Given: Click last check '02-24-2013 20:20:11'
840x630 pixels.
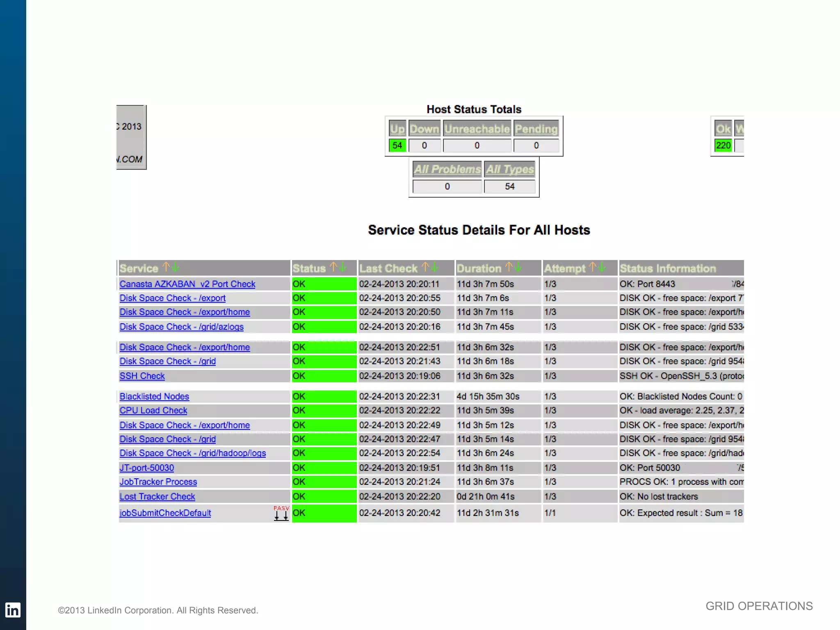Looking at the screenshot, I should (399, 284).
